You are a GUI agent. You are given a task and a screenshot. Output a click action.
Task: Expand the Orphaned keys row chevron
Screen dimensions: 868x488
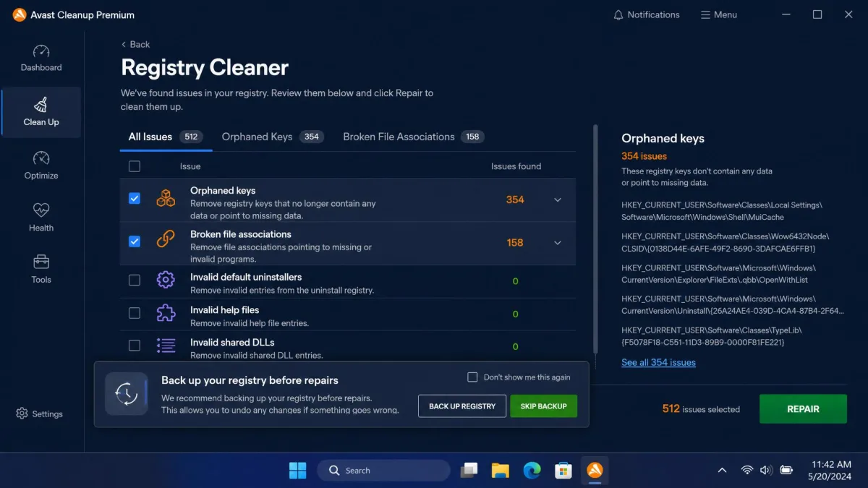[558, 200]
